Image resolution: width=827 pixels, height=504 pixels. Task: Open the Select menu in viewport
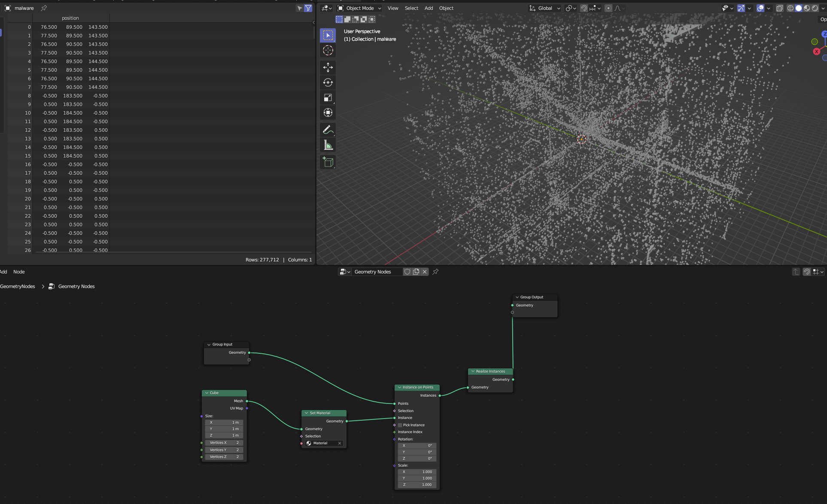pyautogui.click(x=411, y=8)
